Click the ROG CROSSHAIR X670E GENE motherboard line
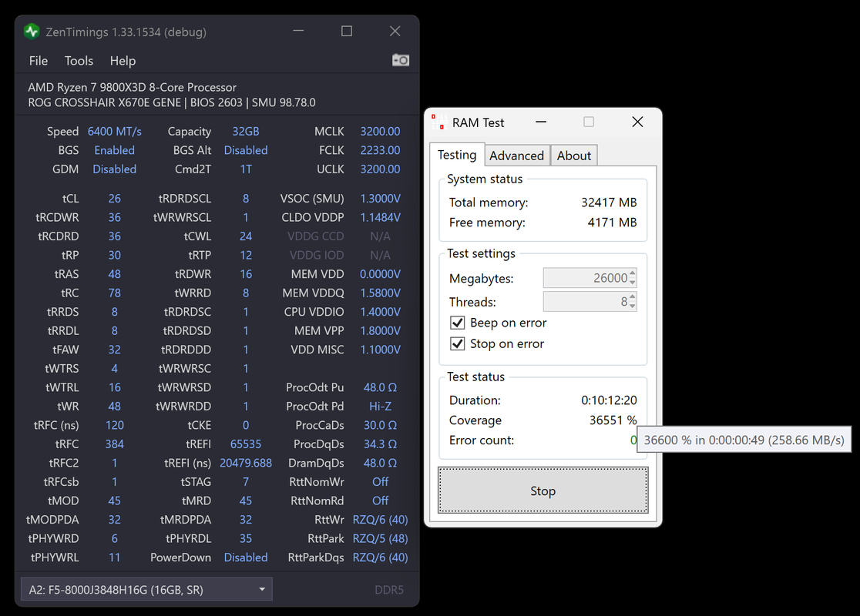The width and height of the screenshot is (860, 616). coord(172,102)
